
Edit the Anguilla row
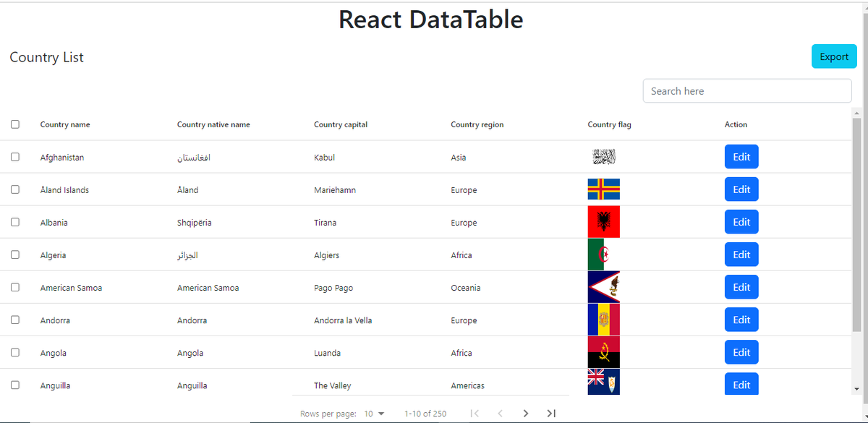(x=741, y=384)
